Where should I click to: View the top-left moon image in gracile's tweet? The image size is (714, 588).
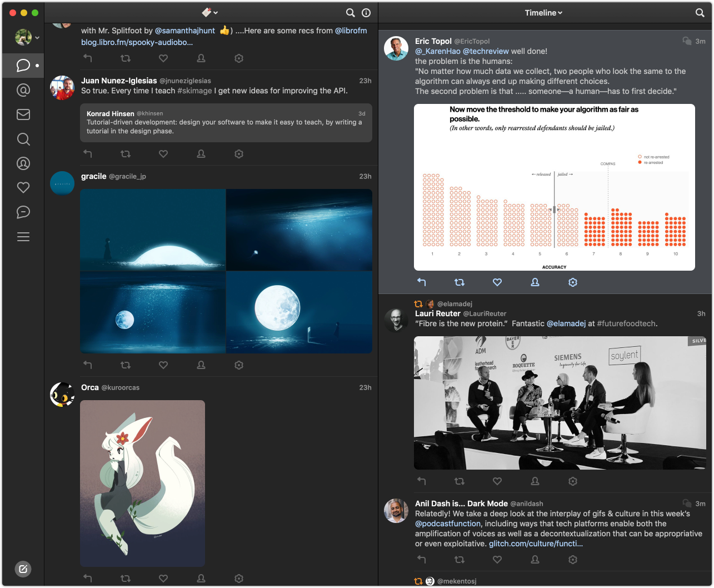(153, 230)
